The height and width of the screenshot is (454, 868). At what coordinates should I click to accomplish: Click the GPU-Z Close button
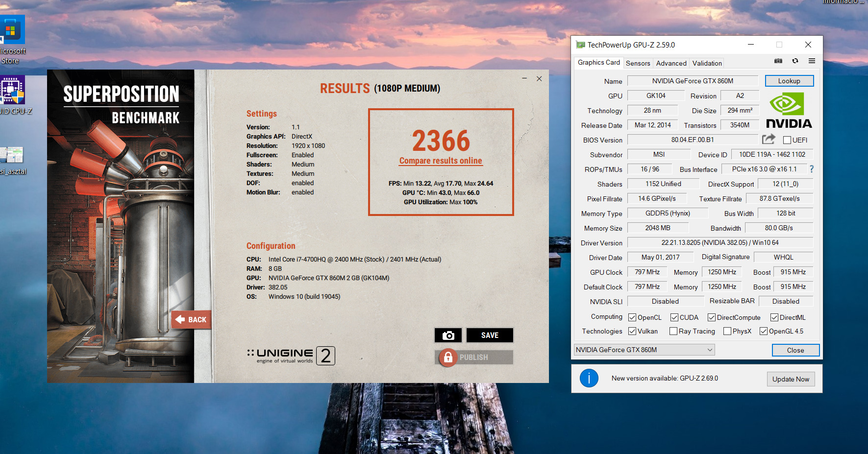coord(795,350)
